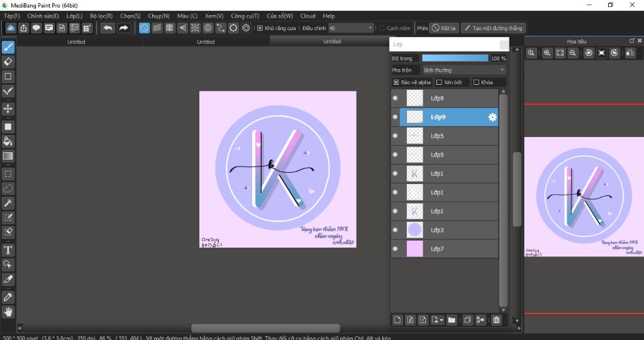
Task: Open the Cloud menu
Action: (308, 16)
